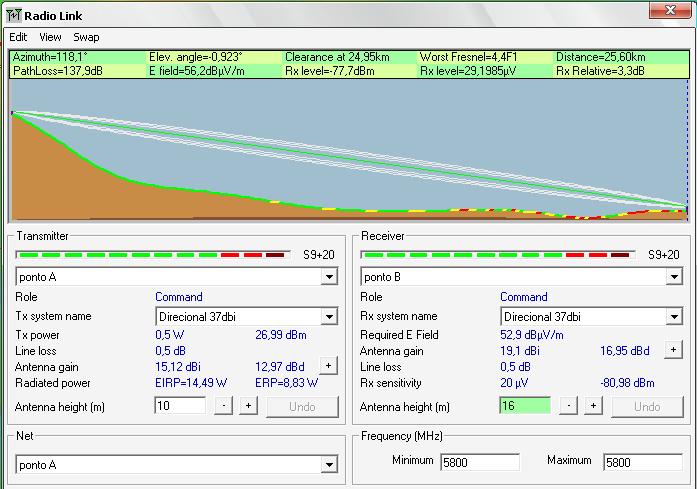This screenshot has height=489, width=697.
Task: Click the -80,98 dBm sensitivity value
Action: coord(627,383)
